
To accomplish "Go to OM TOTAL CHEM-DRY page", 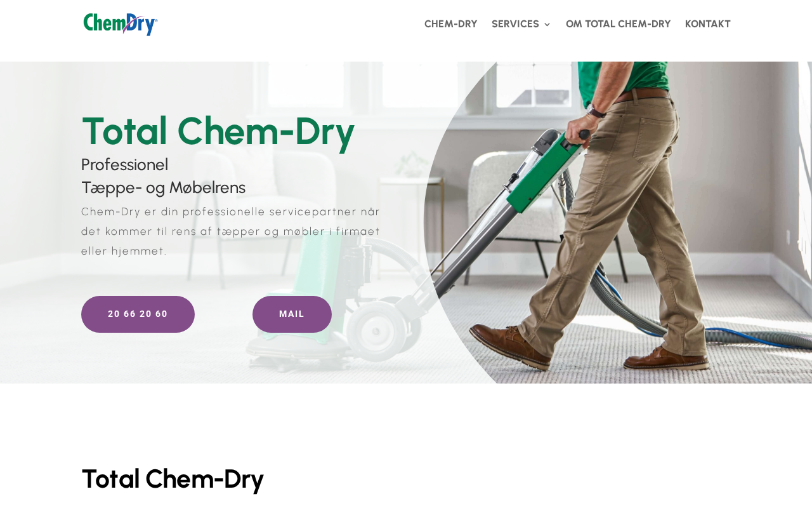I will point(618,24).
